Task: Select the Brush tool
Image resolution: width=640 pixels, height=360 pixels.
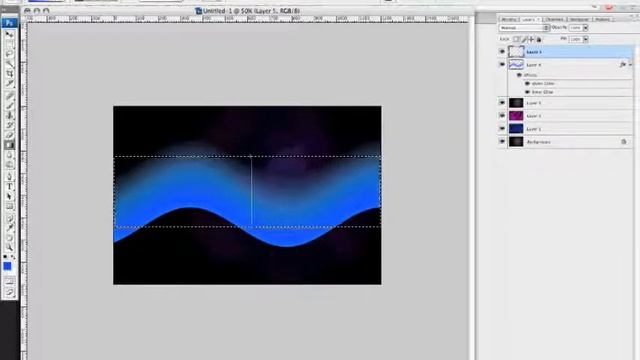Action: coord(9,105)
